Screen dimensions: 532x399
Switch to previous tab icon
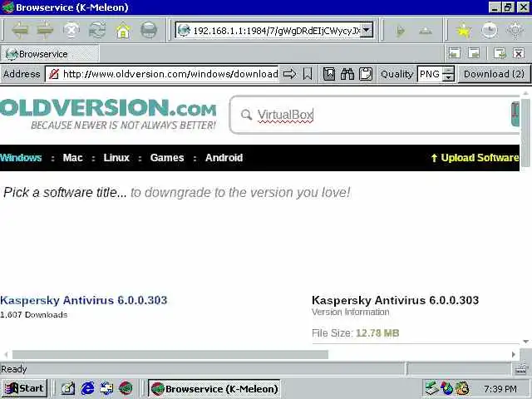(x=455, y=53)
